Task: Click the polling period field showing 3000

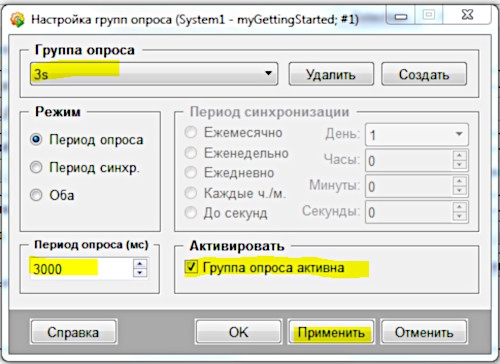Action: [x=82, y=268]
